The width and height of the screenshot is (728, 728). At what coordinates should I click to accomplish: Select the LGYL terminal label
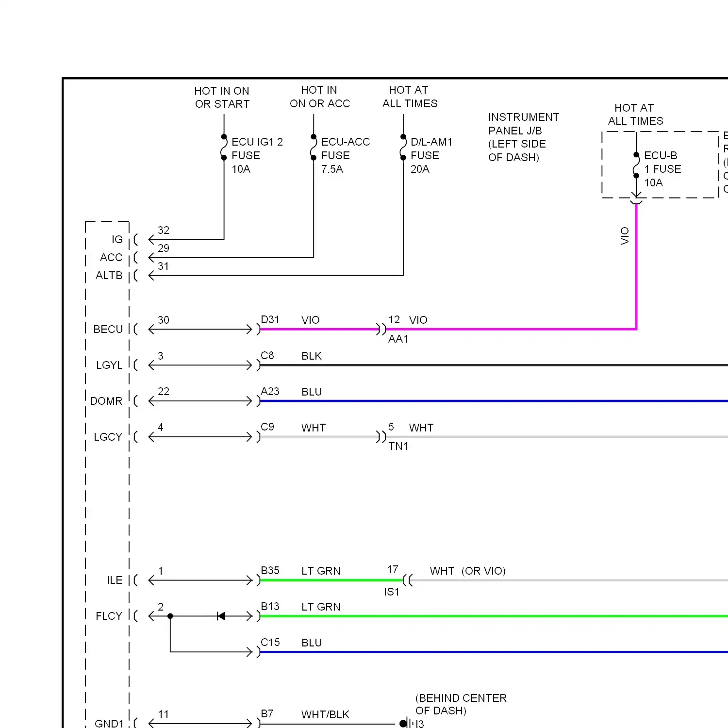click(x=109, y=365)
